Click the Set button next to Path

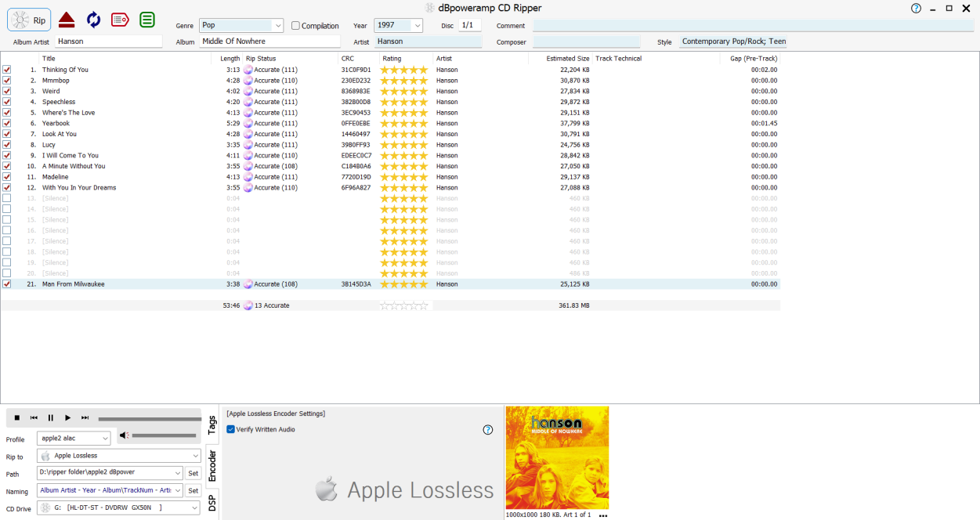click(193, 473)
